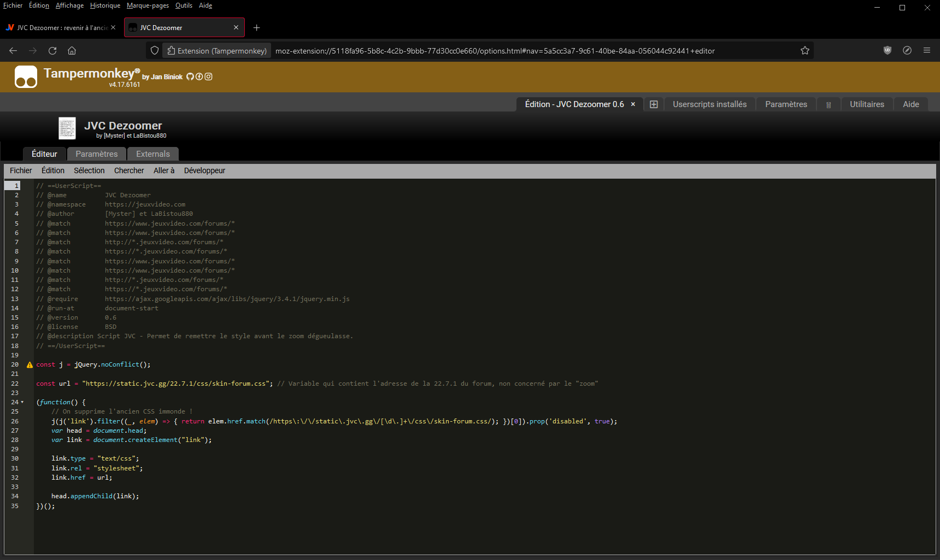Screen dimensions: 940x560
Task: Open the Tampermonkey Paramètres tab
Action: click(x=786, y=104)
